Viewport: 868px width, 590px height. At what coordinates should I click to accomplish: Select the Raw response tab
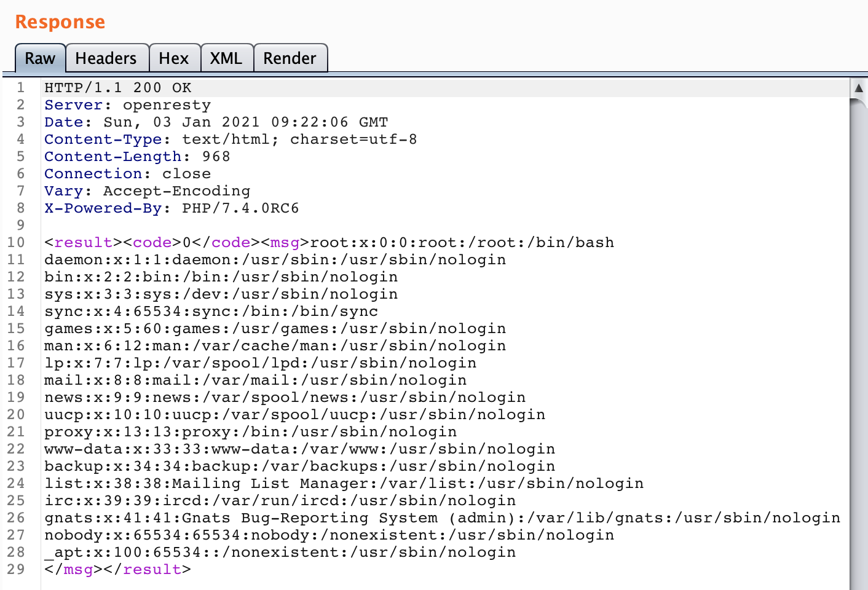(39, 58)
